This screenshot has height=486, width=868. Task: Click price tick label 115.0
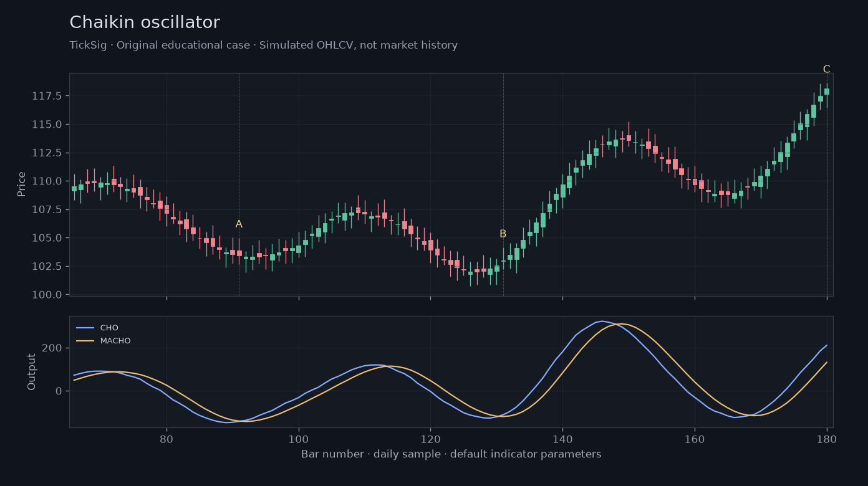point(47,125)
